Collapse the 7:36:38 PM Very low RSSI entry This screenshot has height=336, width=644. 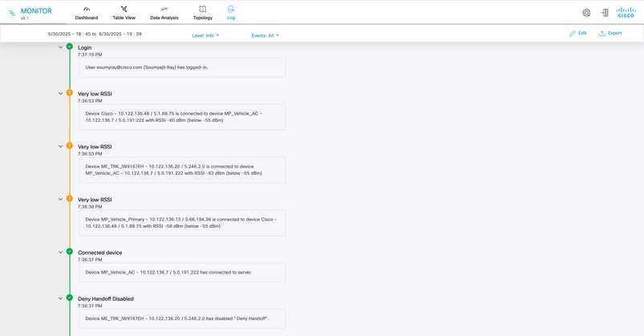point(60,199)
